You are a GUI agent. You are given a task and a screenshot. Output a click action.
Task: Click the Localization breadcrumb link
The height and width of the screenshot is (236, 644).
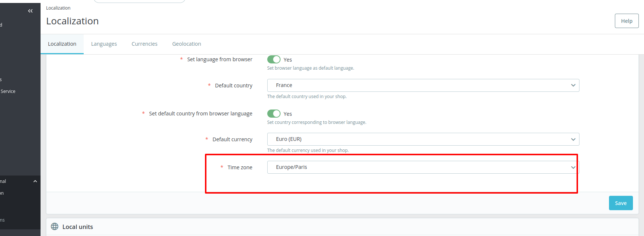tap(58, 8)
